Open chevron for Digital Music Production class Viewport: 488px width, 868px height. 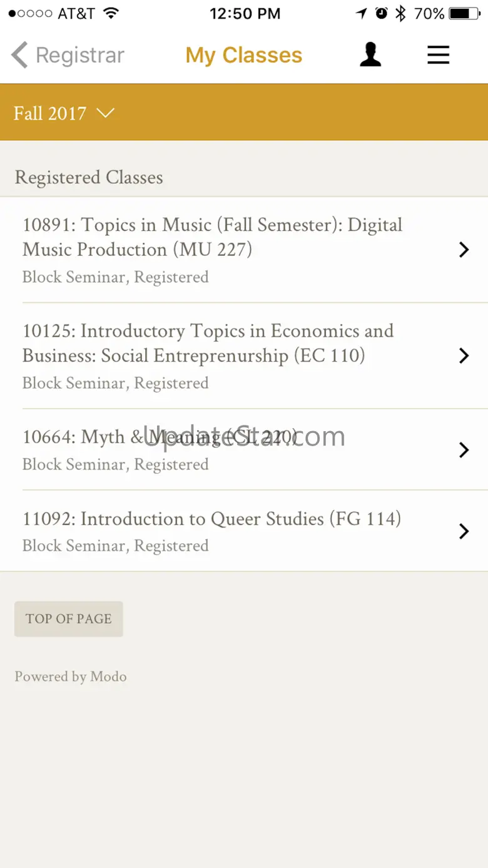coord(464,250)
